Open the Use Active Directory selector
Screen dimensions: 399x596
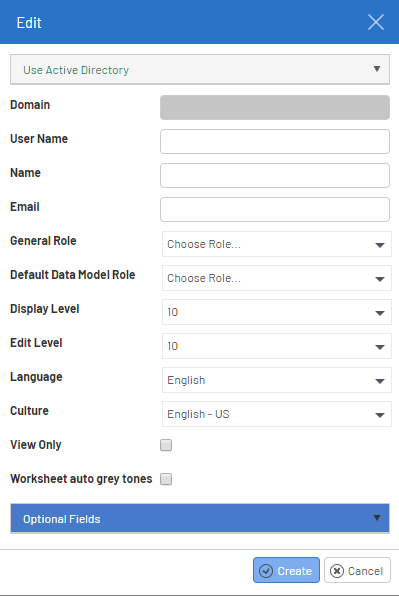pos(200,70)
